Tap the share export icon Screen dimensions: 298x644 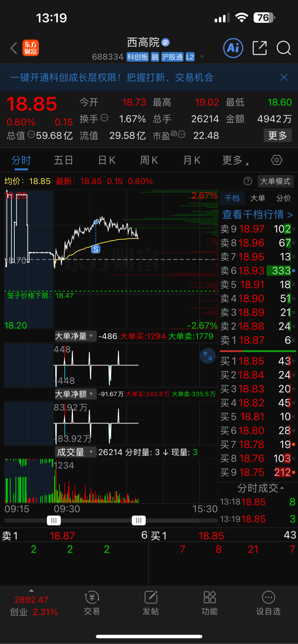tap(260, 48)
